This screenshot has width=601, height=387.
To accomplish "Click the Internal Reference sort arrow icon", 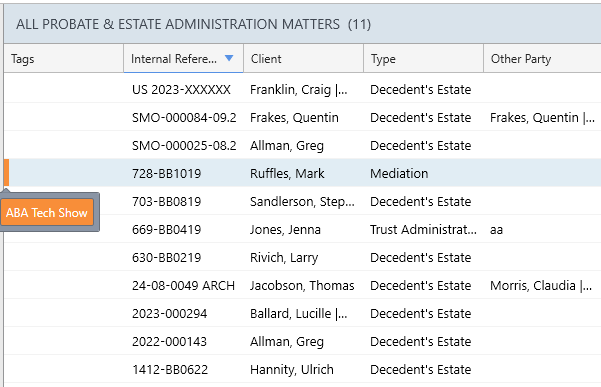I will (229, 58).
